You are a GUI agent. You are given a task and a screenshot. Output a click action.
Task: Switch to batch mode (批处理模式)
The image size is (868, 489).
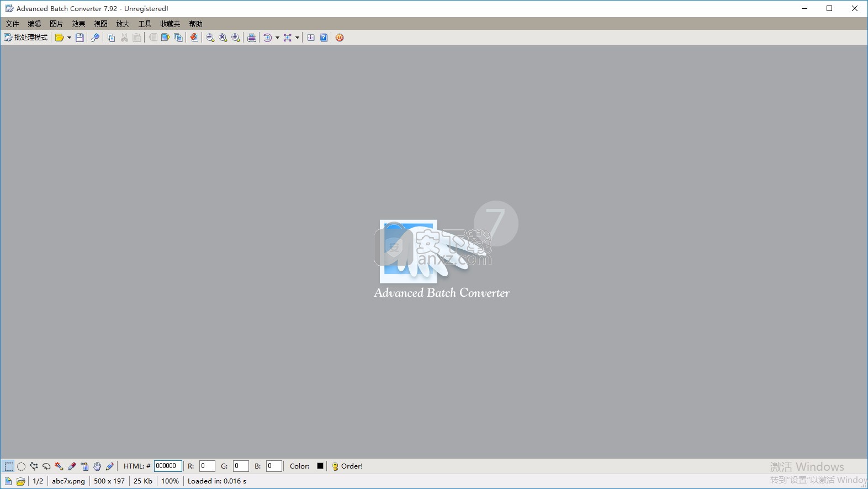pos(26,38)
